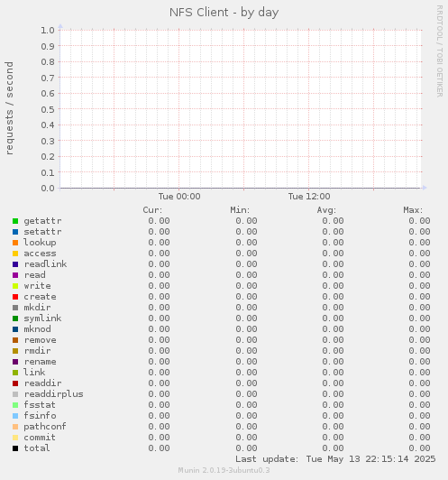The image size is (448, 480).
Task: Click the Max: column header
Action: [x=413, y=210]
